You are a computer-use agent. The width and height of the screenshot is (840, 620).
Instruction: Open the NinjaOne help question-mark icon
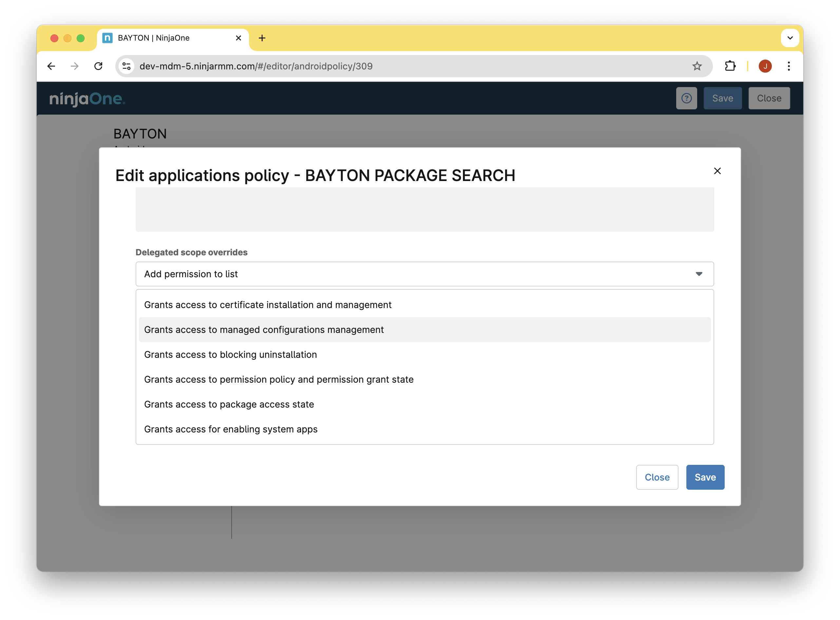pos(686,98)
